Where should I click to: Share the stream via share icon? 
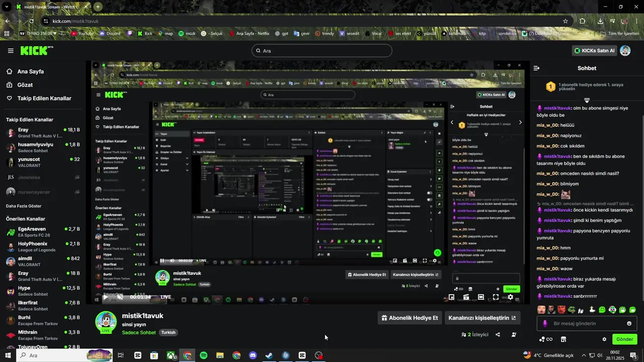tap(498, 334)
